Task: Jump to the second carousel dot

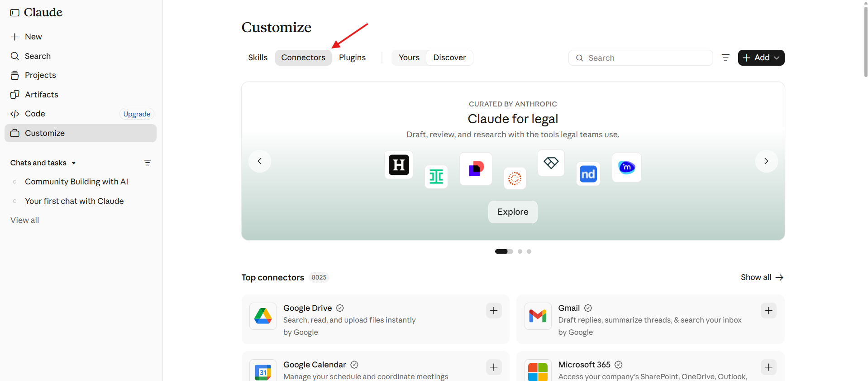Action: click(x=520, y=251)
